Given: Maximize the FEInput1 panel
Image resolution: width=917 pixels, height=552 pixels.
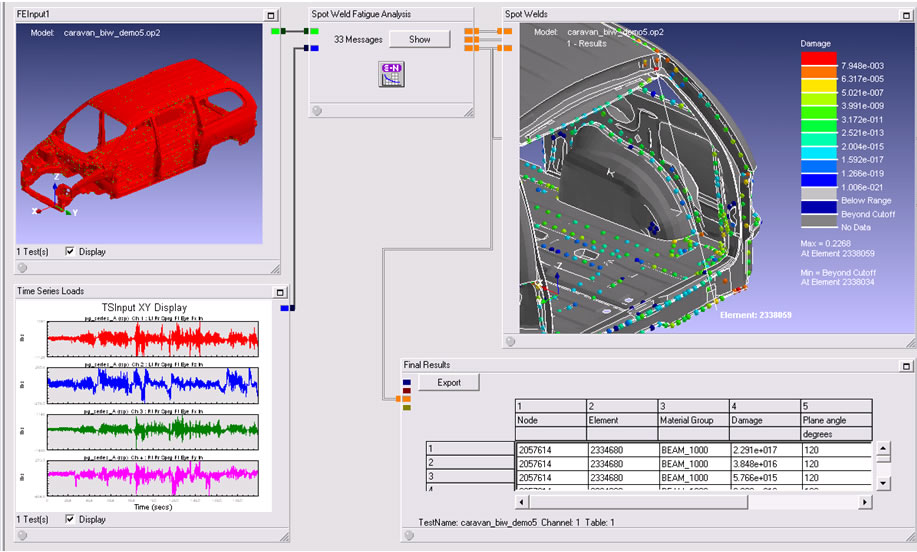Looking at the screenshot, I should (x=270, y=15).
